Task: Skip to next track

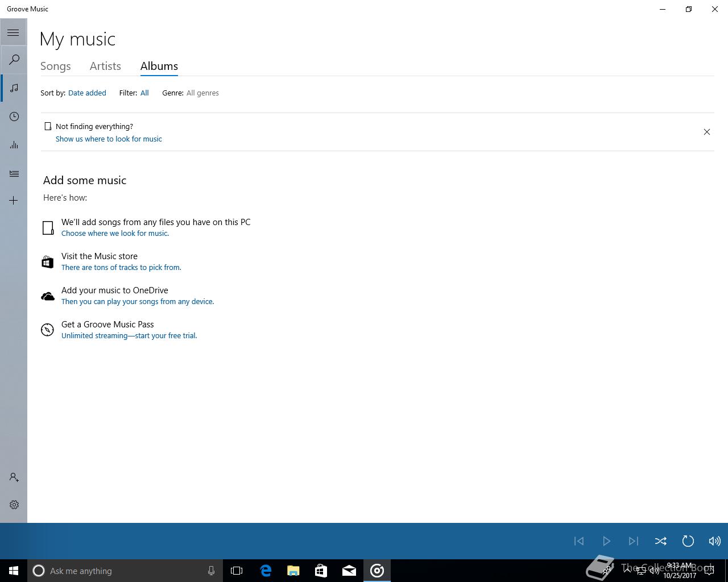Action: tap(634, 541)
